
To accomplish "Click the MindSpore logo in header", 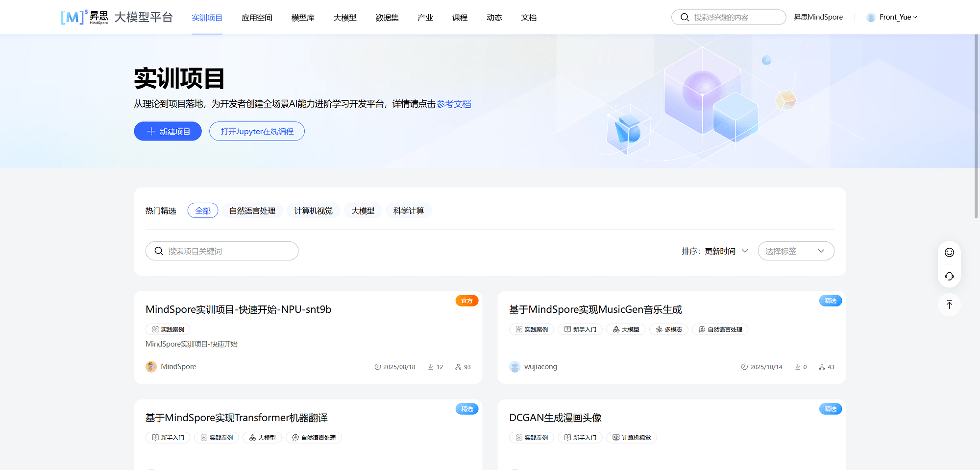I will coord(84,17).
